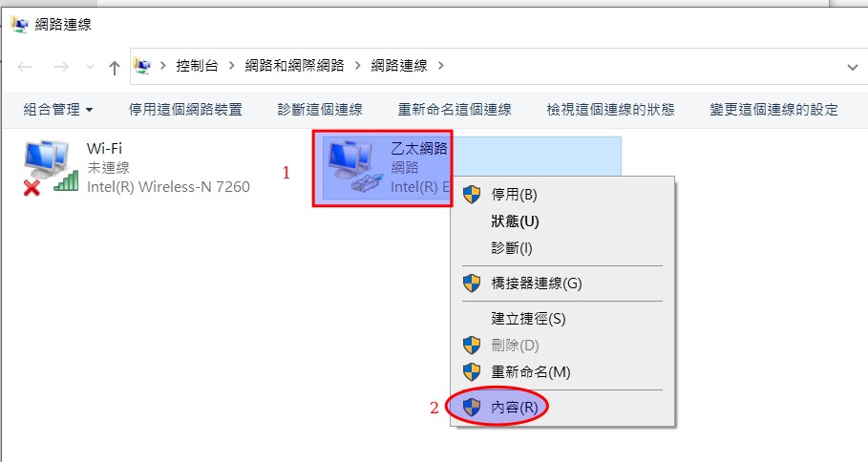Open the recent locations dropdown arrow

[90, 67]
